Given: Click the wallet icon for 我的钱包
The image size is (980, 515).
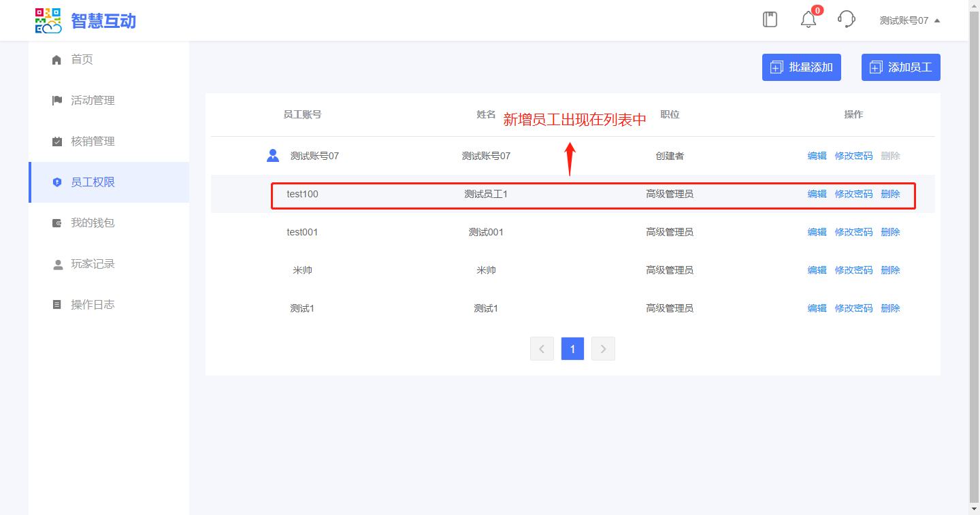Looking at the screenshot, I should [57, 223].
